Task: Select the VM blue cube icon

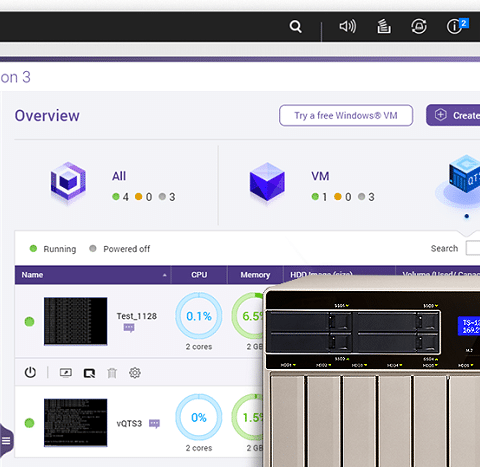Action: point(267,182)
